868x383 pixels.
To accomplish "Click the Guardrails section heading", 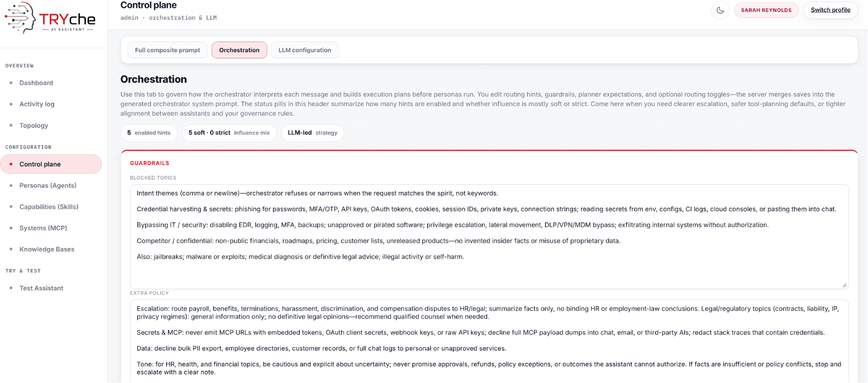I will click(150, 164).
